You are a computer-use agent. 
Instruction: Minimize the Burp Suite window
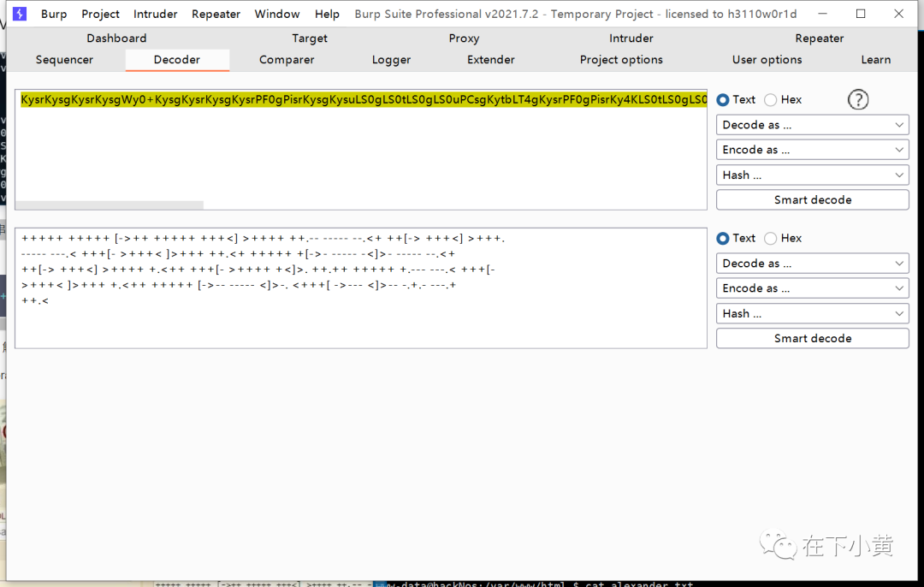tap(823, 14)
